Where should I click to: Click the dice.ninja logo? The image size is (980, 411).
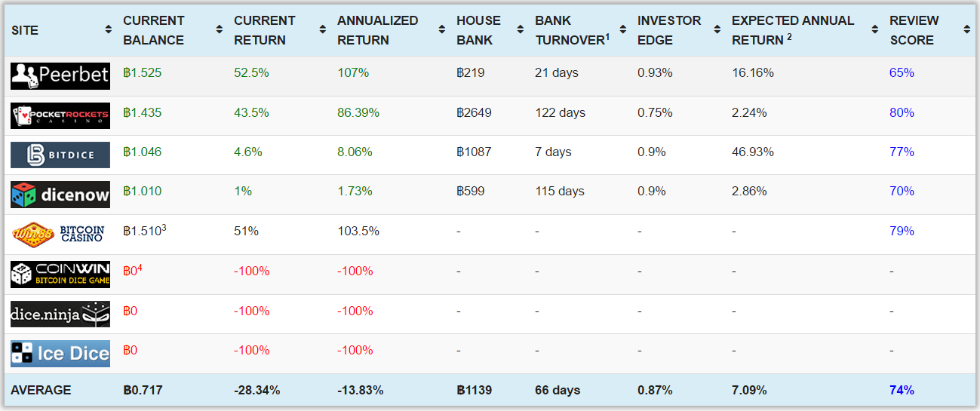[x=60, y=313]
